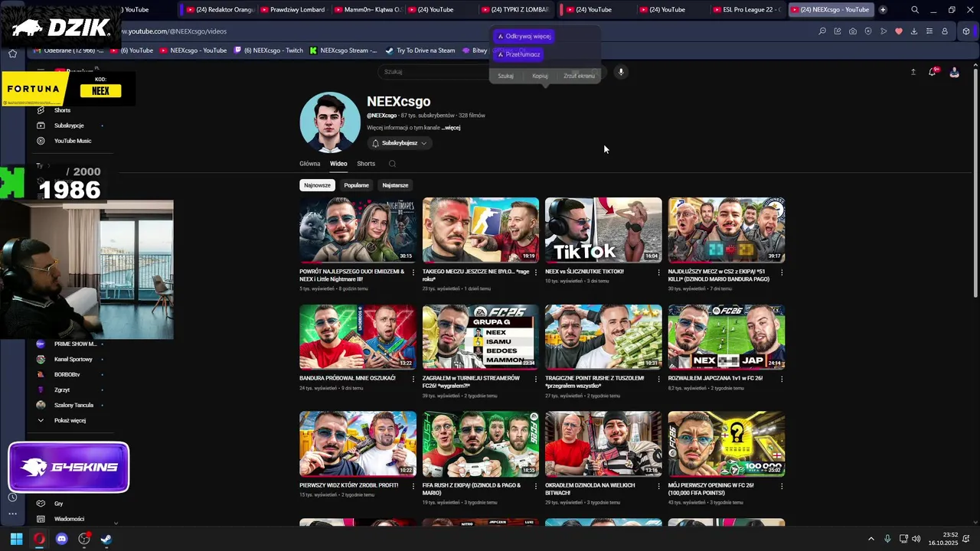Open Opera downloads icon in toolbar
This screenshot has width=980, height=551.
coord(914,31)
